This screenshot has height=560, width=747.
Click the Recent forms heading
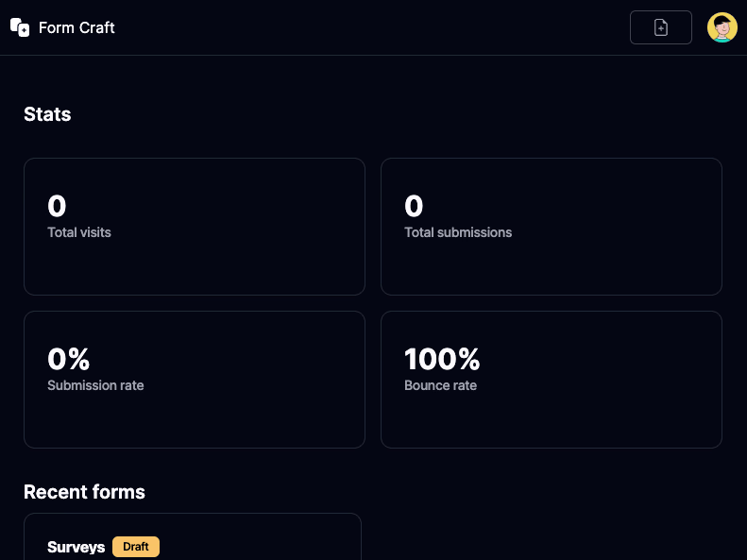84,492
